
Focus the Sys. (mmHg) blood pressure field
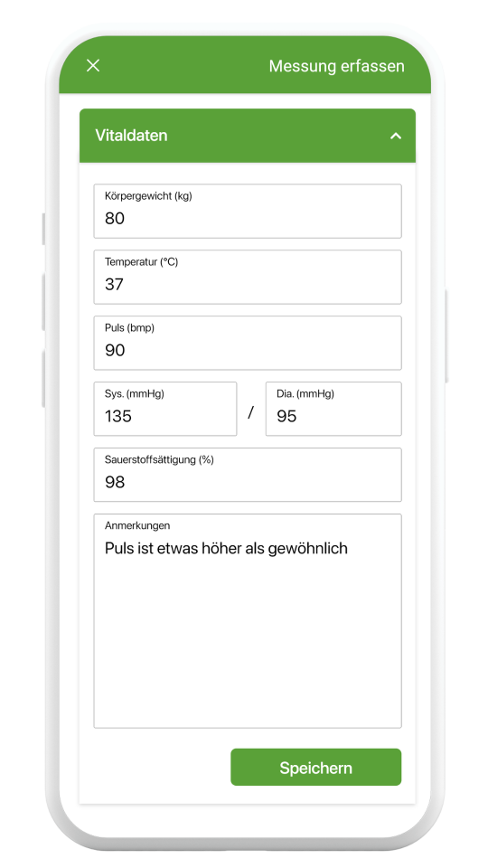[x=164, y=409]
